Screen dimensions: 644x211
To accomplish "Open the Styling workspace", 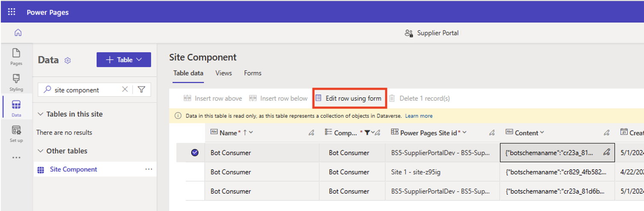I will (16, 82).
